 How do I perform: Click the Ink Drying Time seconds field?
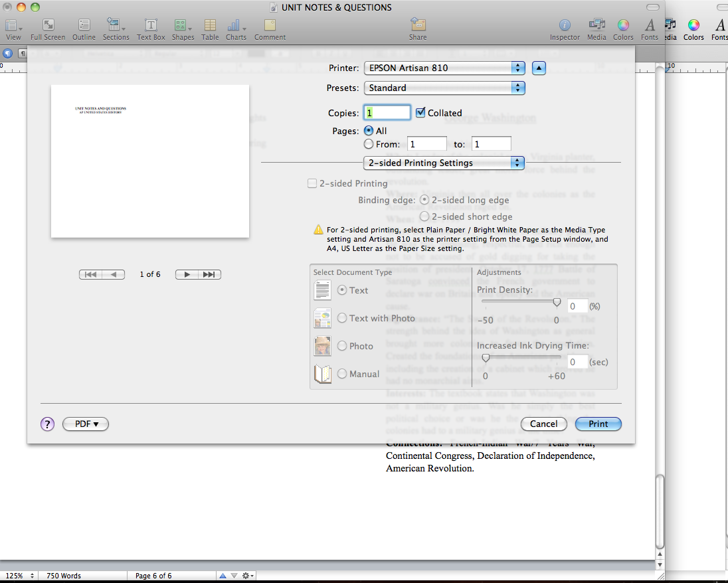tap(578, 362)
